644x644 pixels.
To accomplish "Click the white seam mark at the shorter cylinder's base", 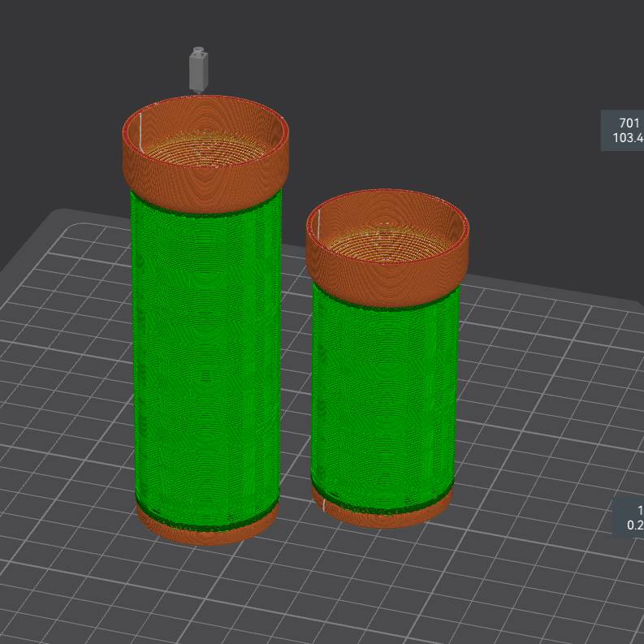I will (322, 505).
